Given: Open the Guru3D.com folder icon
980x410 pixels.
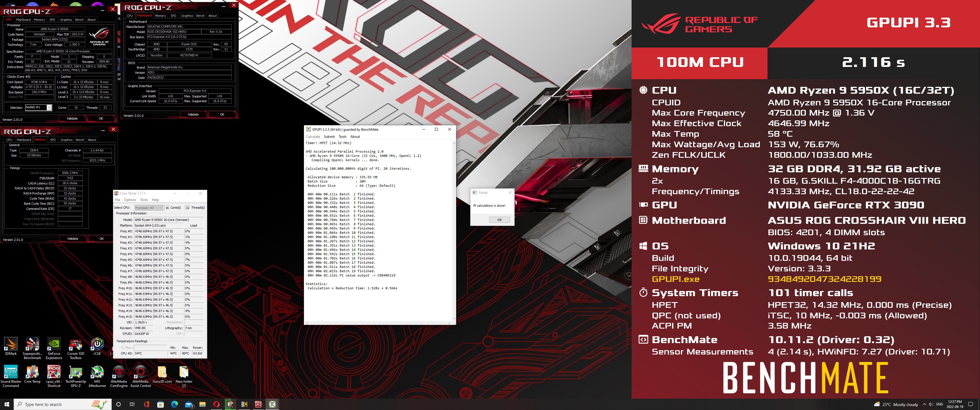Looking at the screenshot, I should [162, 375].
